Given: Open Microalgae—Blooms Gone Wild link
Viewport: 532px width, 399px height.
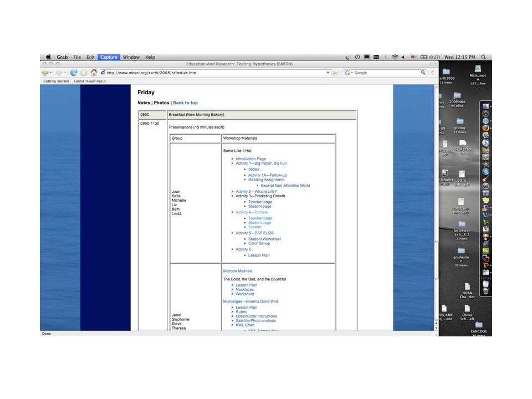Looking at the screenshot, I should [x=250, y=301].
